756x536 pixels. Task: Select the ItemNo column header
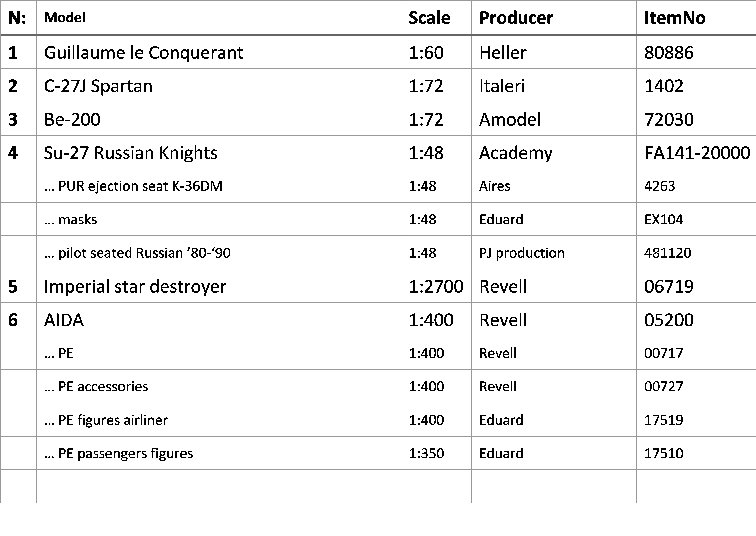coord(674,18)
